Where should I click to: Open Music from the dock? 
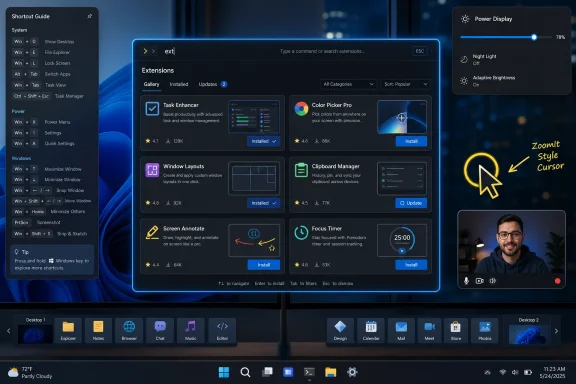191,330
